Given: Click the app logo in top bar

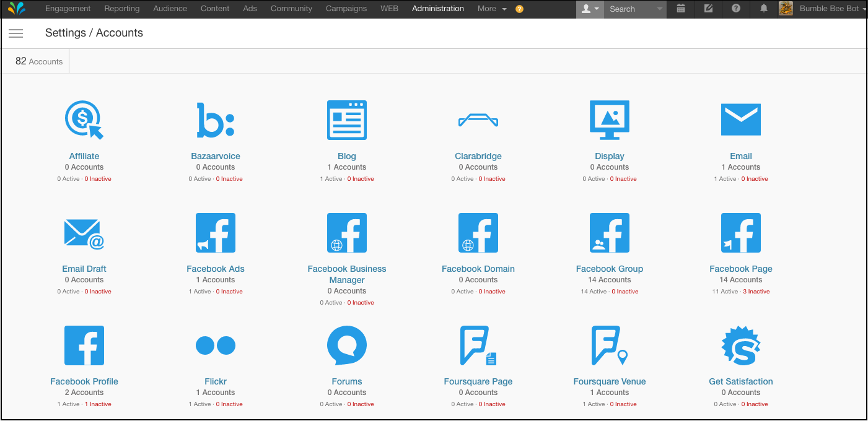Looking at the screenshot, I should pos(17,9).
